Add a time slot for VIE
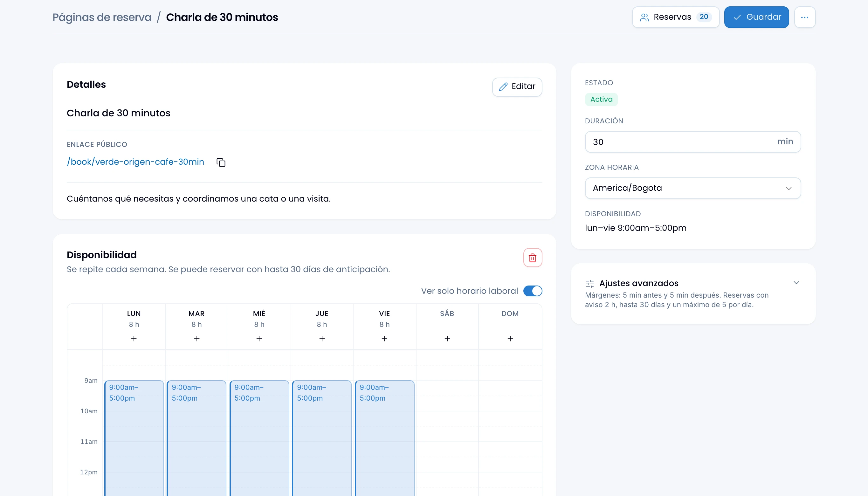This screenshot has height=496, width=868. pyautogui.click(x=384, y=339)
